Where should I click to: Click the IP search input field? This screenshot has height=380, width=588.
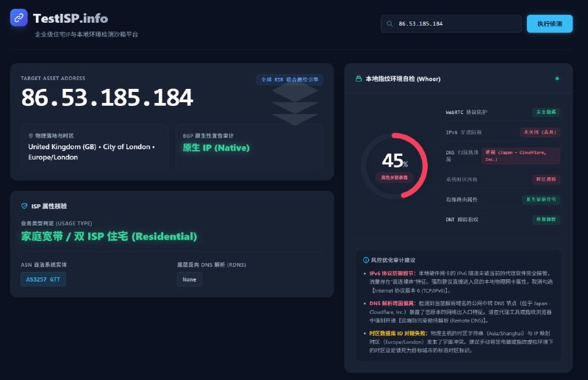click(x=451, y=24)
